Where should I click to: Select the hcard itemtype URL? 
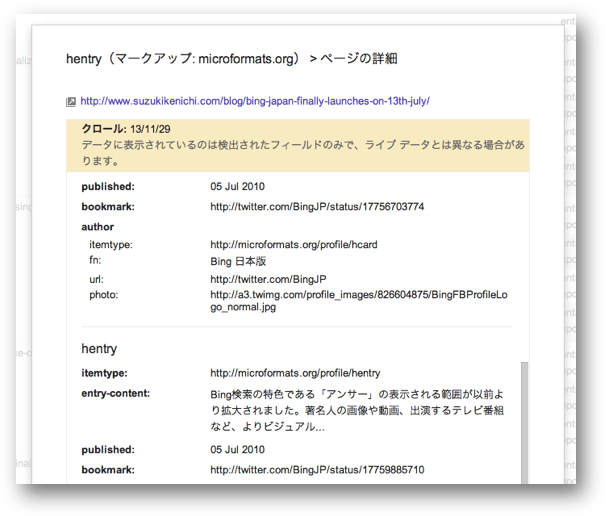pos(294,245)
